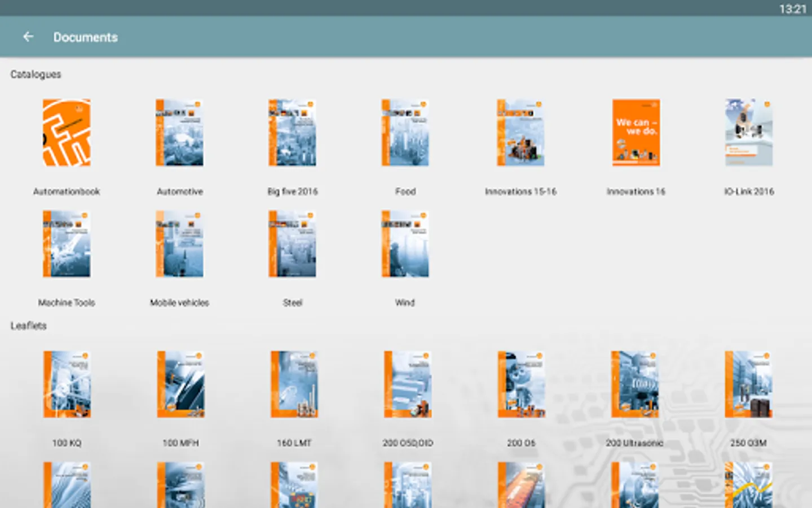Image resolution: width=812 pixels, height=508 pixels.
Task: Open the 100 MFH leaflet cover
Action: (x=180, y=384)
